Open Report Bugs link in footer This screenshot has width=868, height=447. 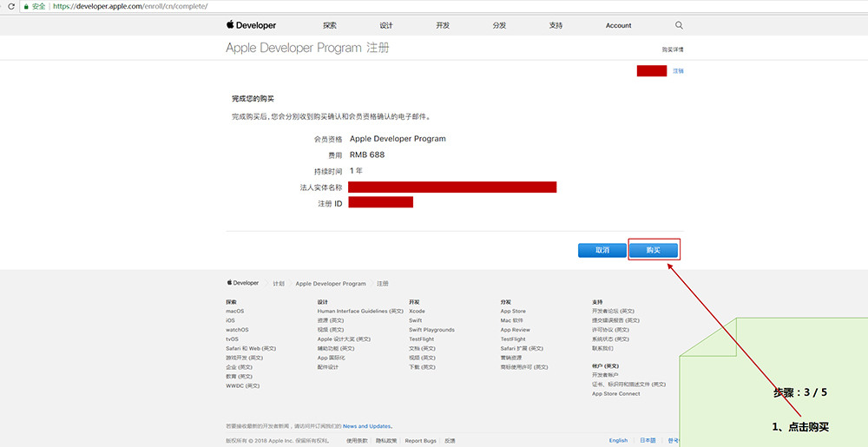click(x=420, y=440)
